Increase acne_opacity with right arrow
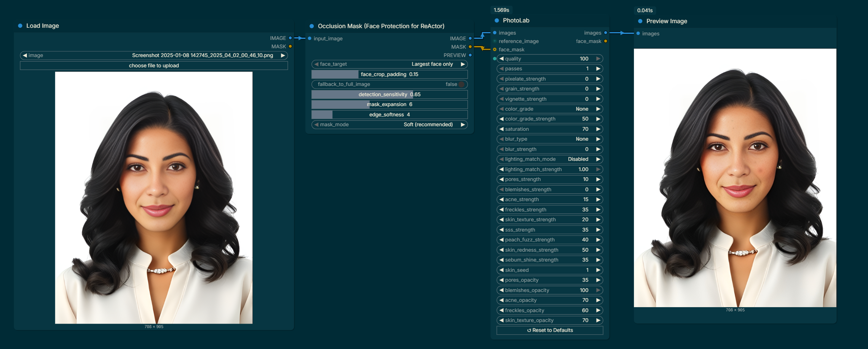 point(598,300)
